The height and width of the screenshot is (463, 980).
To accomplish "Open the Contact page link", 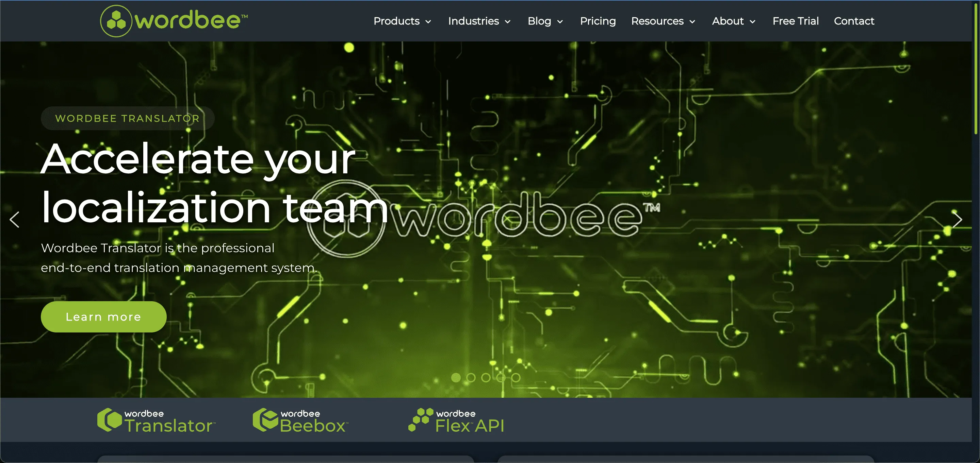I will tap(854, 21).
